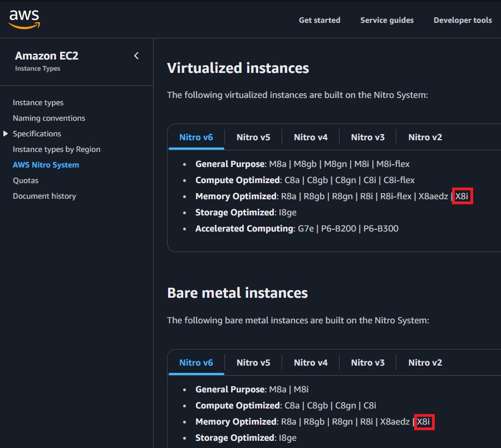Select Nitro v2 tab under Bare metal instances
The width and height of the screenshot is (501, 448).
point(425,362)
